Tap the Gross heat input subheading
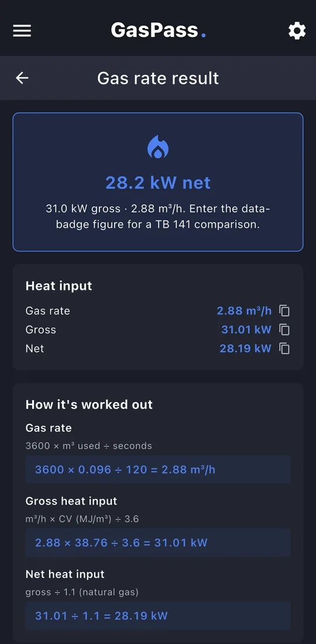This screenshot has width=316, height=644. click(71, 501)
